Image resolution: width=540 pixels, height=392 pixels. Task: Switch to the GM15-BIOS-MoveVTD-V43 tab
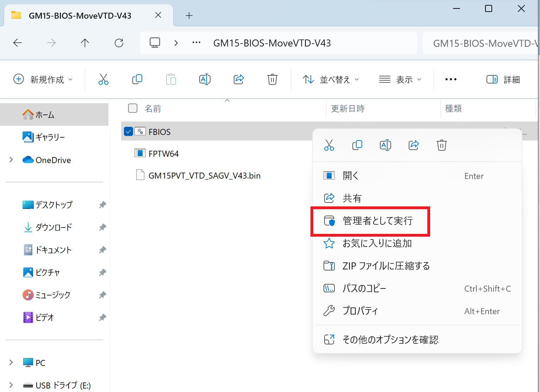click(x=80, y=15)
